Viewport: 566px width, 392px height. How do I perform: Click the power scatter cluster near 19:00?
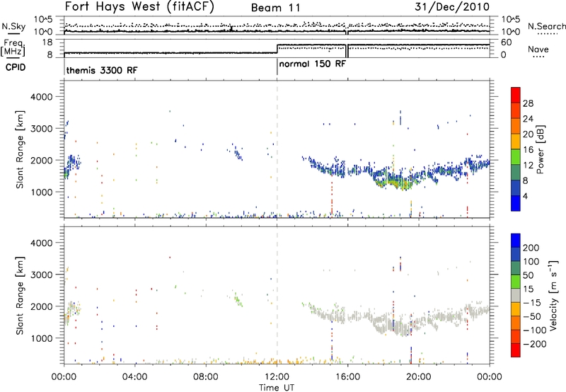coord(397,180)
